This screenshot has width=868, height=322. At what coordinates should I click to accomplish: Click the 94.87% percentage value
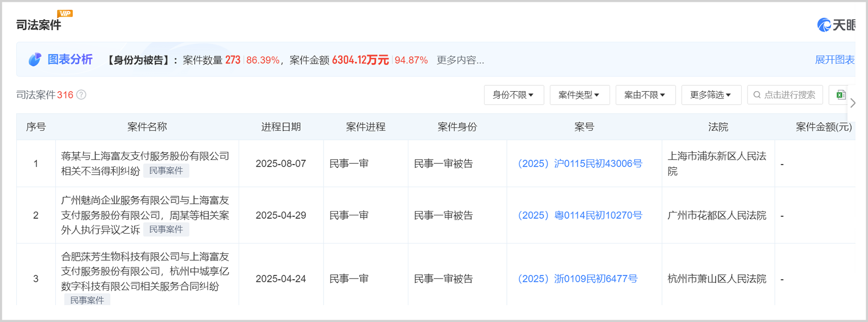pyautogui.click(x=411, y=60)
